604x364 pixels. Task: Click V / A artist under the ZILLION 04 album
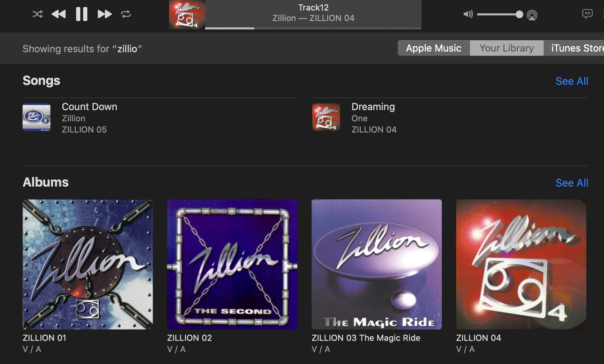[465, 349]
